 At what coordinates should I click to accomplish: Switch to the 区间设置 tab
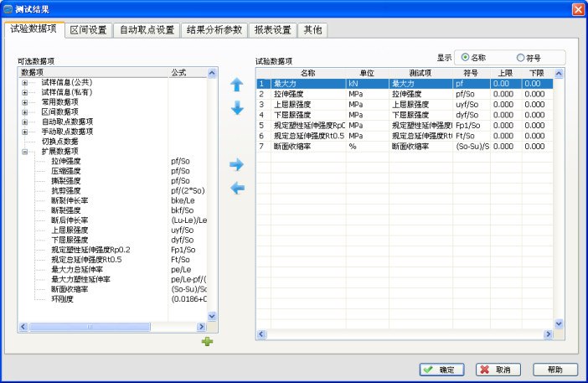[x=88, y=30]
